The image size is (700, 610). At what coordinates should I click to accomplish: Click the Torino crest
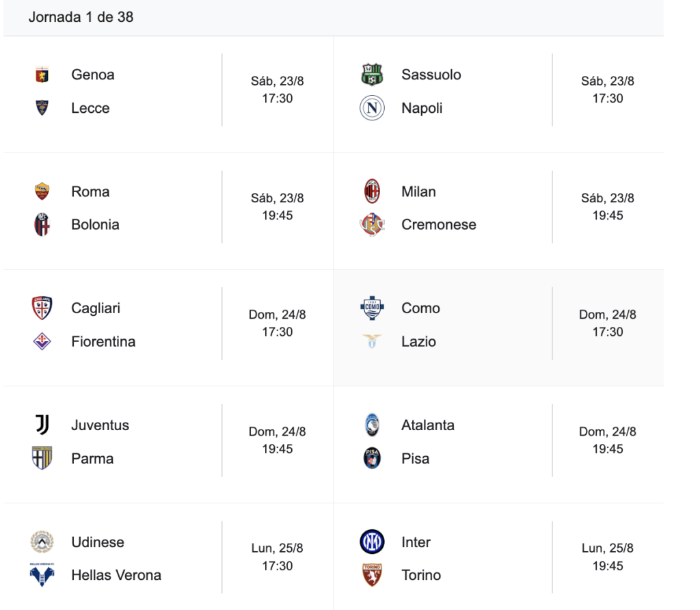coord(372,574)
